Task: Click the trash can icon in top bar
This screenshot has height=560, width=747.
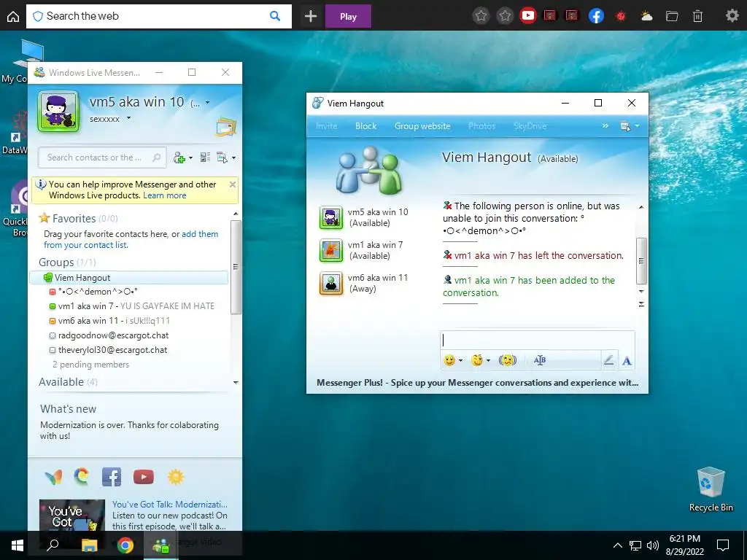Action: click(x=697, y=16)
